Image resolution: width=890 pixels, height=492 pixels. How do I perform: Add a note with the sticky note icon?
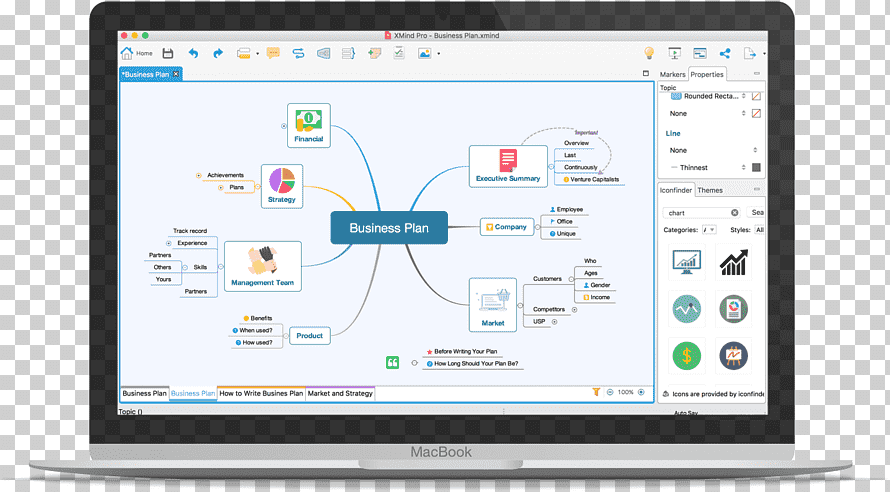[374, 53]
